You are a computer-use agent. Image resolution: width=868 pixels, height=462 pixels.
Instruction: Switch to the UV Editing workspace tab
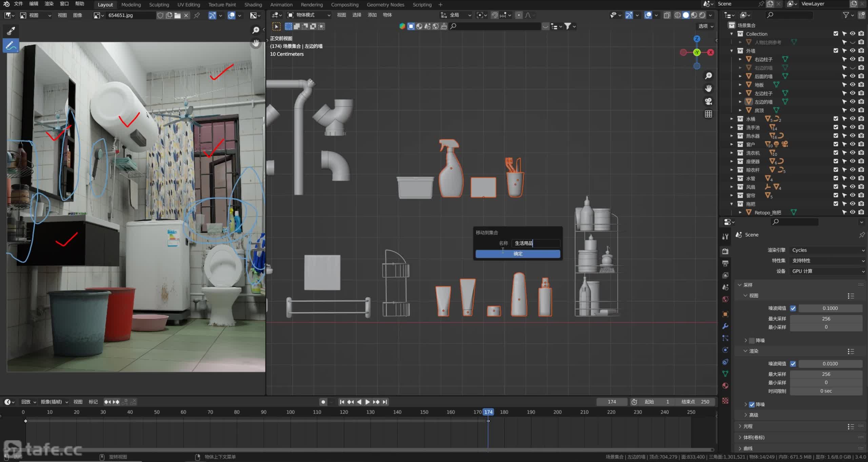(189, 5)
